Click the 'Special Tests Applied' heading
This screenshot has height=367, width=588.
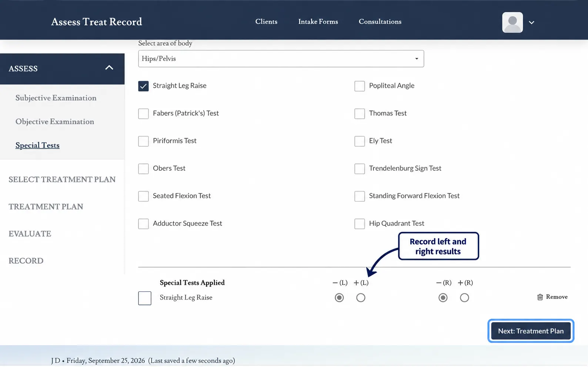pos(192,283)
